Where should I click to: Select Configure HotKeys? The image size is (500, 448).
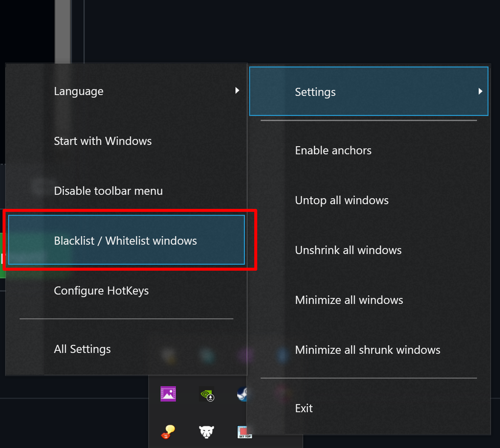coord(101,290)
